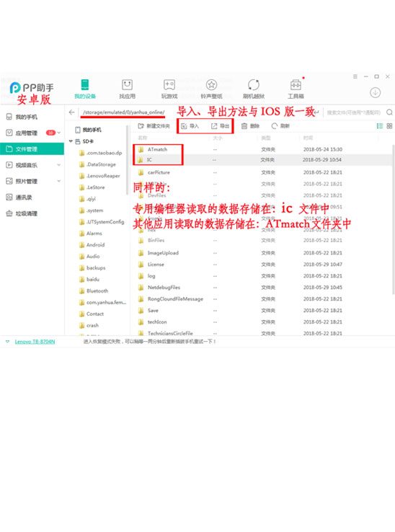Click the search magnifier icon
The image size is (395, 532).
tap(389, 112)
